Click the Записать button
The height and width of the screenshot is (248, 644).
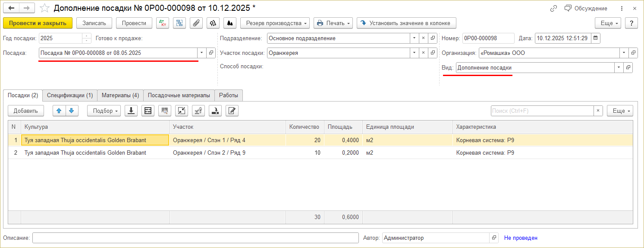pyautogui.click(x=94, y=23)
